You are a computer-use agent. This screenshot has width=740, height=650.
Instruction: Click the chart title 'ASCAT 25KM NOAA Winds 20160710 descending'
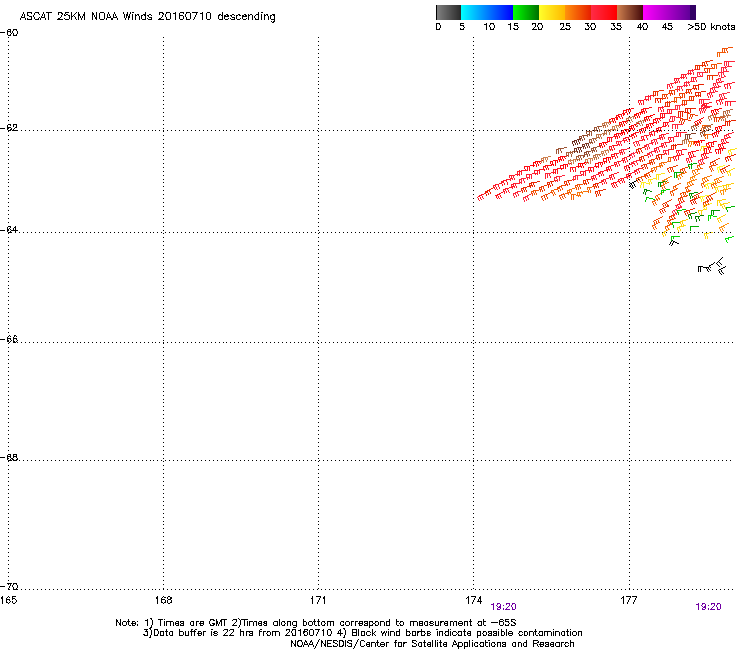coord(147,17)
